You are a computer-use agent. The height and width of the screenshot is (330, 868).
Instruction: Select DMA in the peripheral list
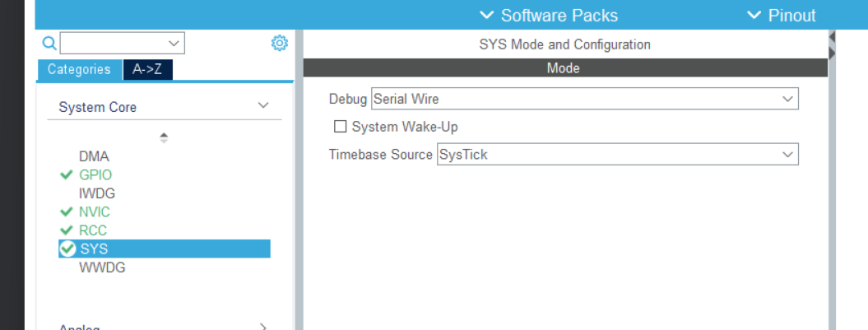pos(94,156)
